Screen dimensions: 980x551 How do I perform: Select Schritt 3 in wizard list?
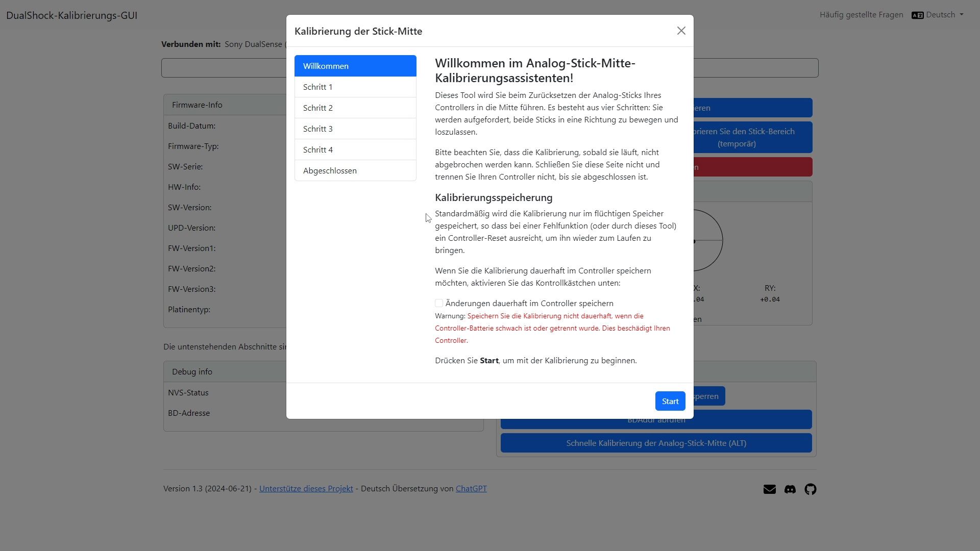pos(355,129)
